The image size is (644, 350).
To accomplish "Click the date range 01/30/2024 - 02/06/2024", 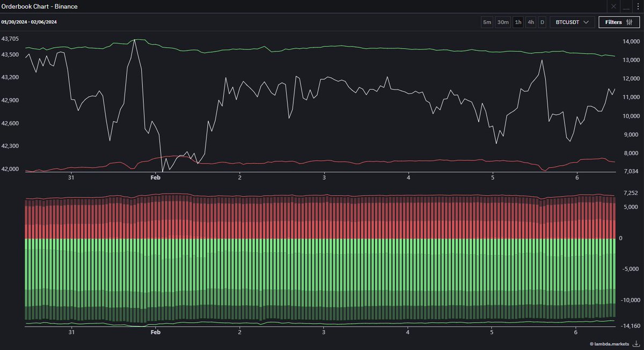I will (x=29, y=22).
